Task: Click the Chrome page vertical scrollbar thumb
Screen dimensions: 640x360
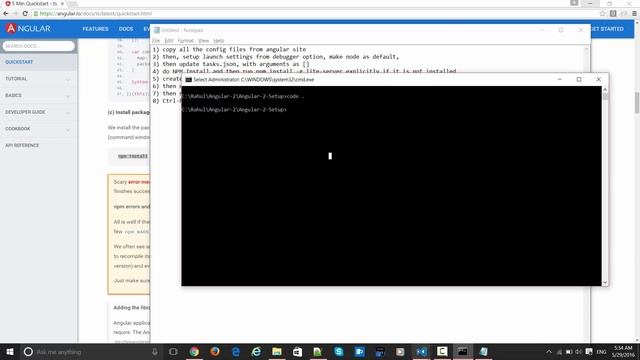Action: pos(637,103)
